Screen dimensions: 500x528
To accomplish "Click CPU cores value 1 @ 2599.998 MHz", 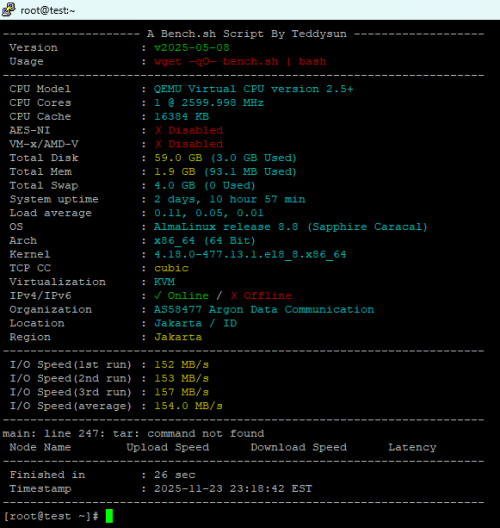I will tap(209, 103).
